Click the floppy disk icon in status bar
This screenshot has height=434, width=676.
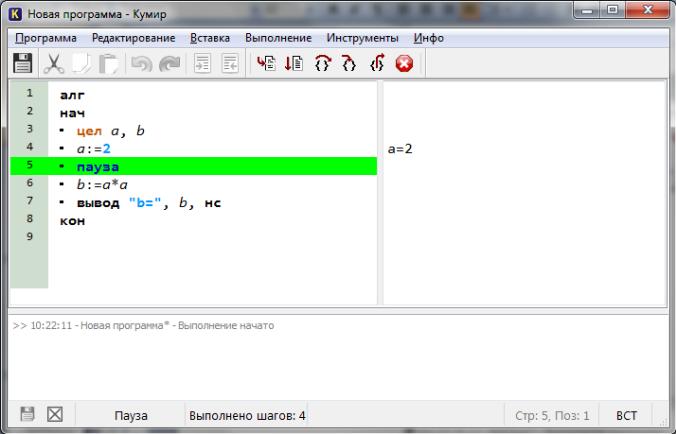27,414
